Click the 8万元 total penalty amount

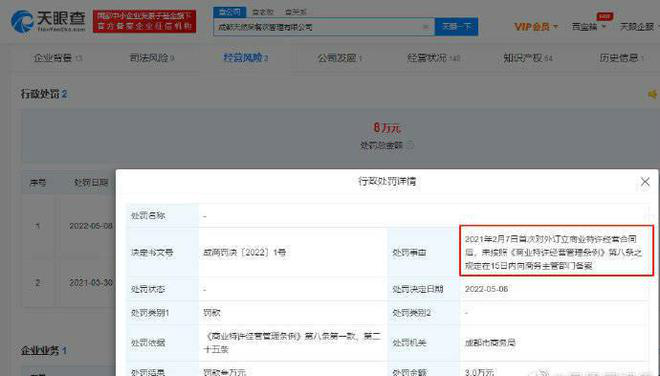[x=387, y=127]
